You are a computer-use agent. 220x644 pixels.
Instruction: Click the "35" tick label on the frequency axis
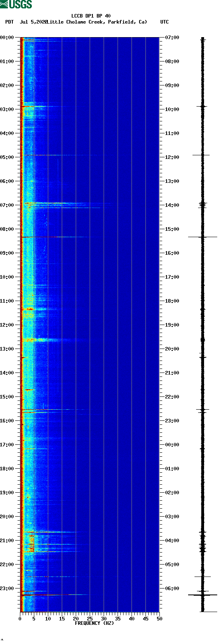[x=118, y=619]
